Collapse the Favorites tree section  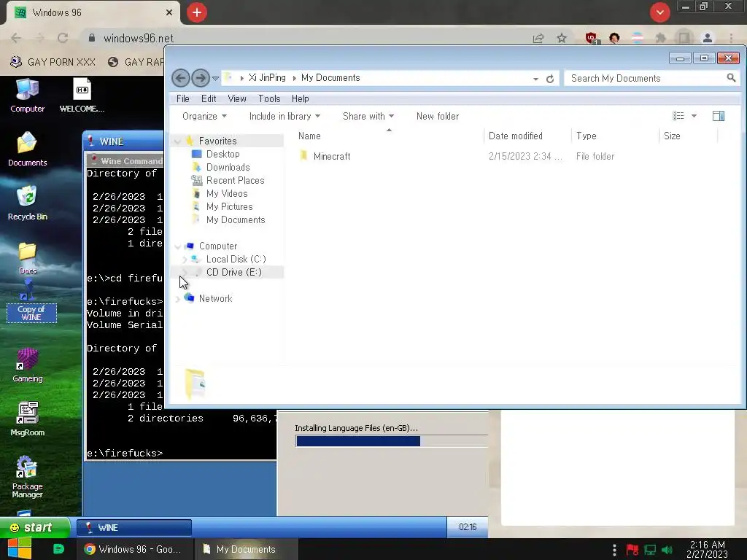pyautogui.click(x=177, y=141)
